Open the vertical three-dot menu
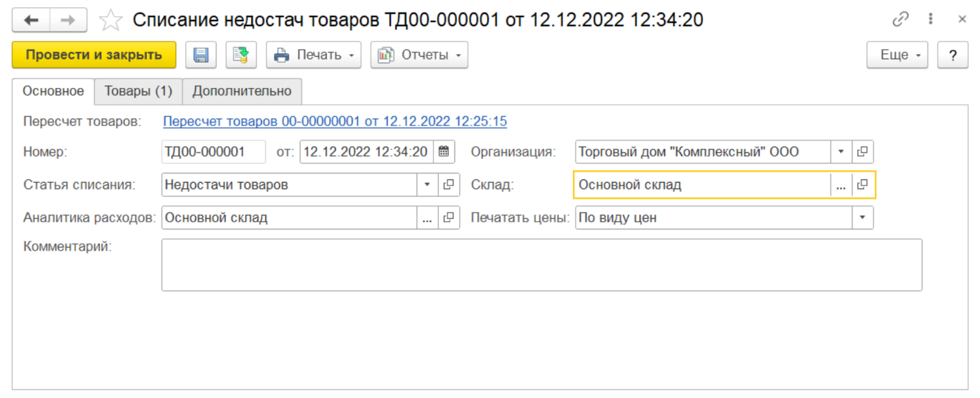Image resolution: width=980 pixels, height=398 pixels. (x=931, y=20)
